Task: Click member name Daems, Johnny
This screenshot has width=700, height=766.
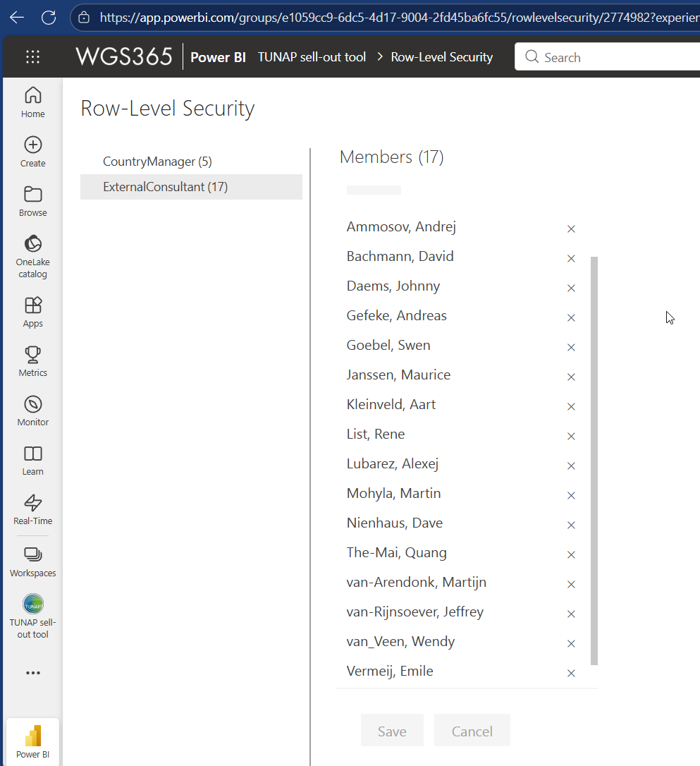Action: [393, 286]
